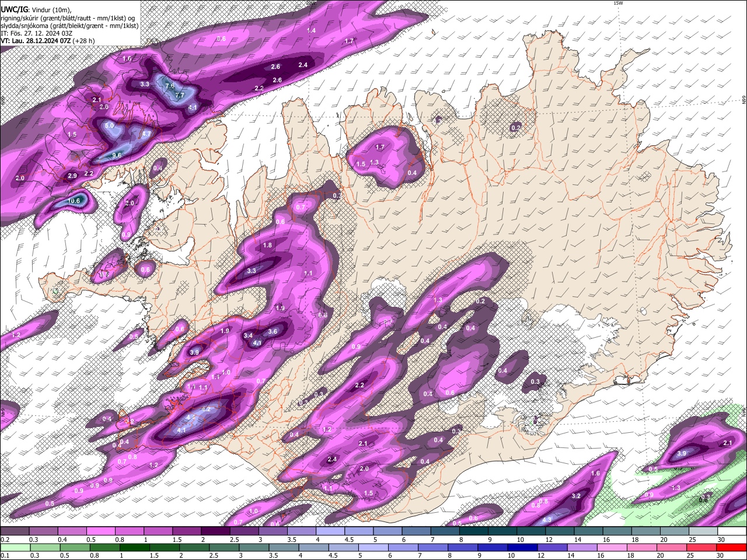747x560 pixels.
Task: Click the red 30 mm swatch on rain scale
Action: (732, 547)
